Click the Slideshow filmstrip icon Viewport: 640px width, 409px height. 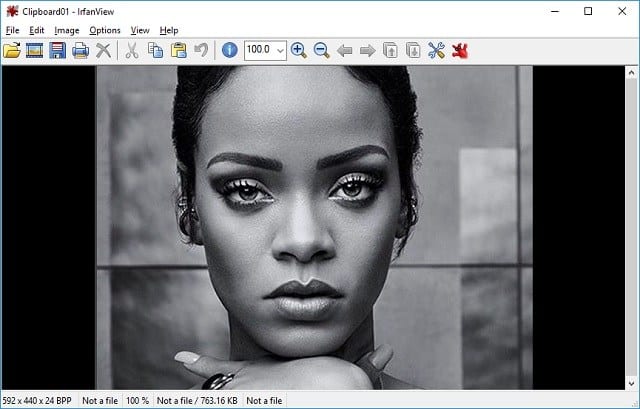coord(35,50)
